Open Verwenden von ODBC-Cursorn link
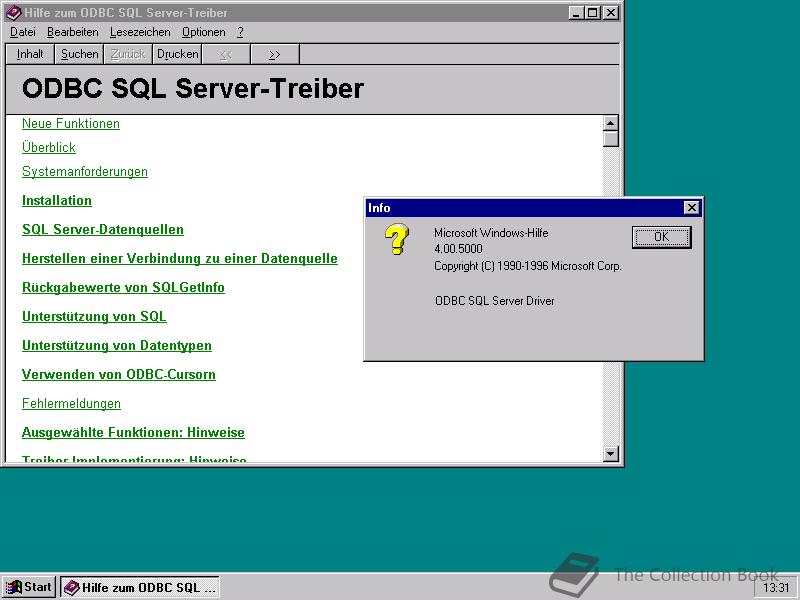Viewport: 800px width, 600px height. click(118, 374)
